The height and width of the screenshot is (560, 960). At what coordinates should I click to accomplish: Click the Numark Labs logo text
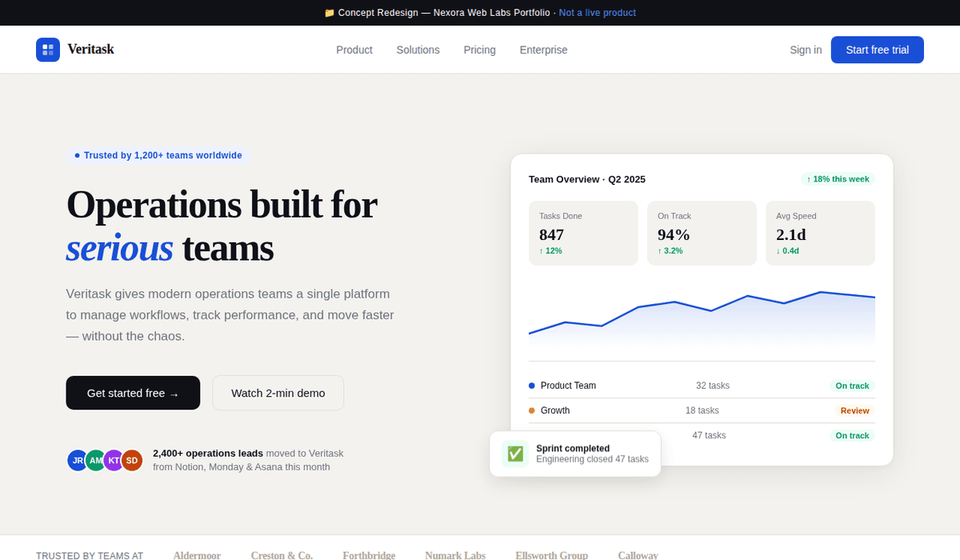coord(455,555)
